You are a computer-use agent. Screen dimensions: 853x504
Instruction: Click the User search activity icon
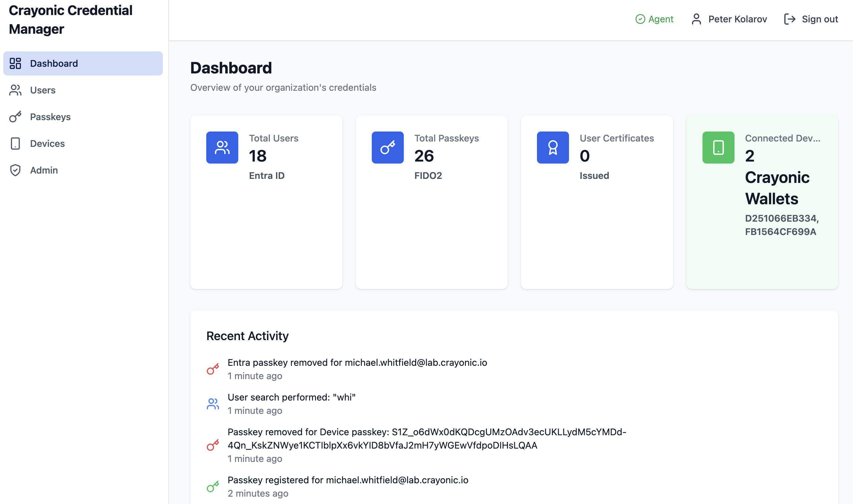[213, 404]
